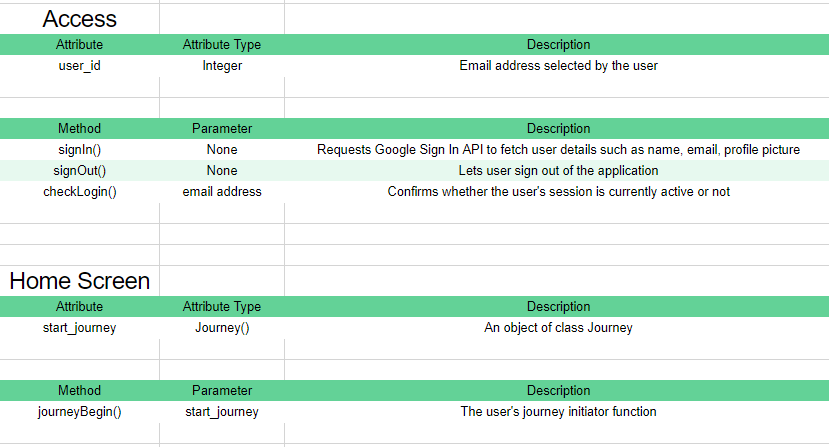Select the journeyBegin() method cell
The height and width of the screenshot is (447, 829).
[79, 412]
